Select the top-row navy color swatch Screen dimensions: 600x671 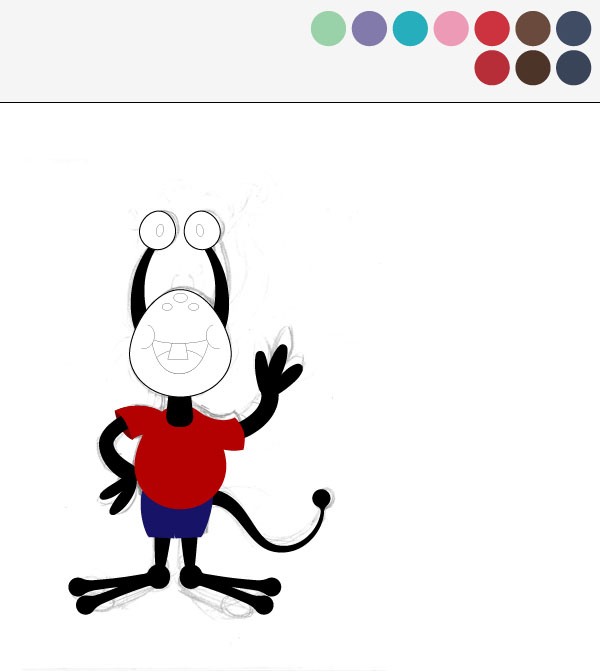(573, 28)
